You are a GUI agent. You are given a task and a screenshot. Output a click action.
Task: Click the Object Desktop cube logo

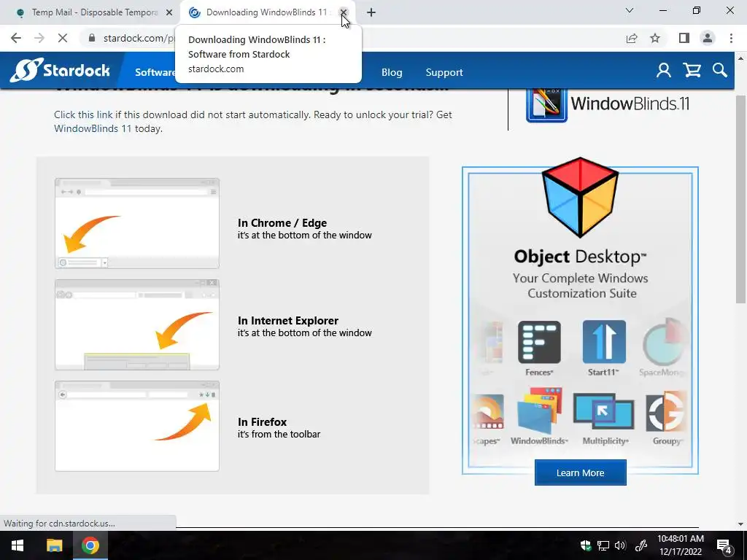point(580,197)
